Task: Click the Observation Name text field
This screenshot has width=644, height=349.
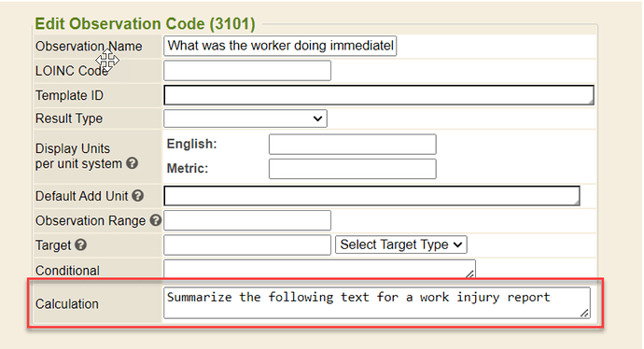Action: pyautogui.click(x=280, y=46)
